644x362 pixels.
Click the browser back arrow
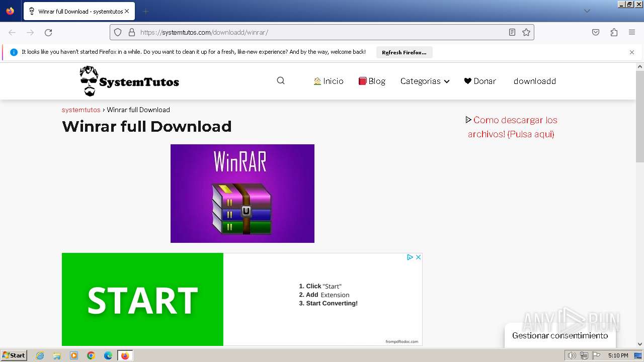click(12, 32)
